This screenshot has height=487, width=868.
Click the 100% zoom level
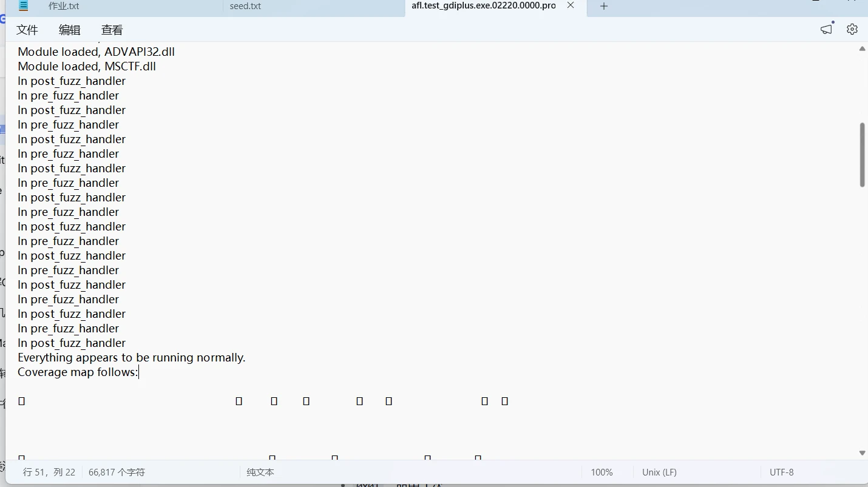(602, 472)
